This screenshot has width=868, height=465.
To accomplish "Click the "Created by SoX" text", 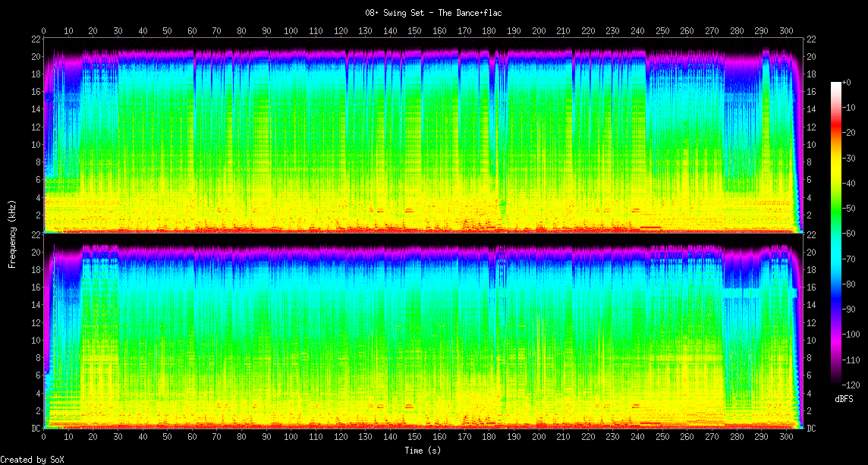I will [33, 460].
